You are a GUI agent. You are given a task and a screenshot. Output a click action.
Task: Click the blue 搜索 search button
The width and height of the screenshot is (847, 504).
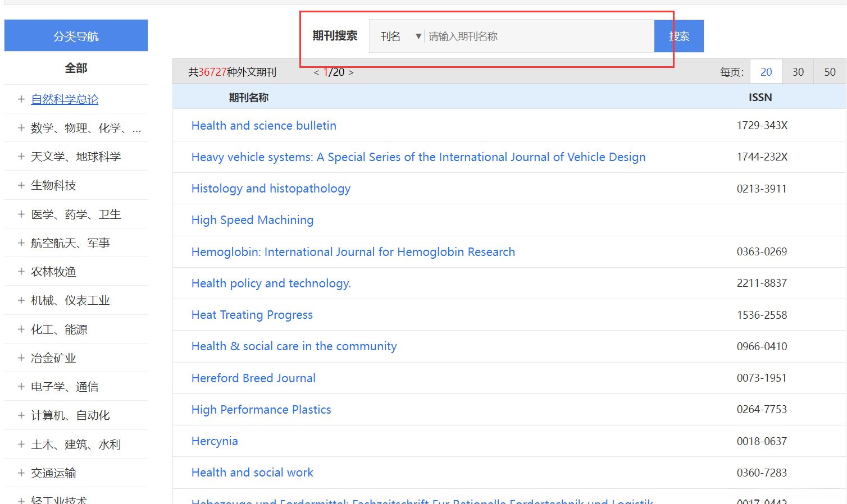pyautogui.click(x=679, y=36)
